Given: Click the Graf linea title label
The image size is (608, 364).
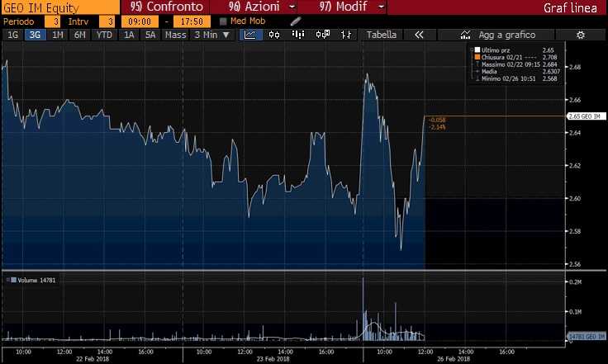Looking at the screenshot, I should (570, 7).
